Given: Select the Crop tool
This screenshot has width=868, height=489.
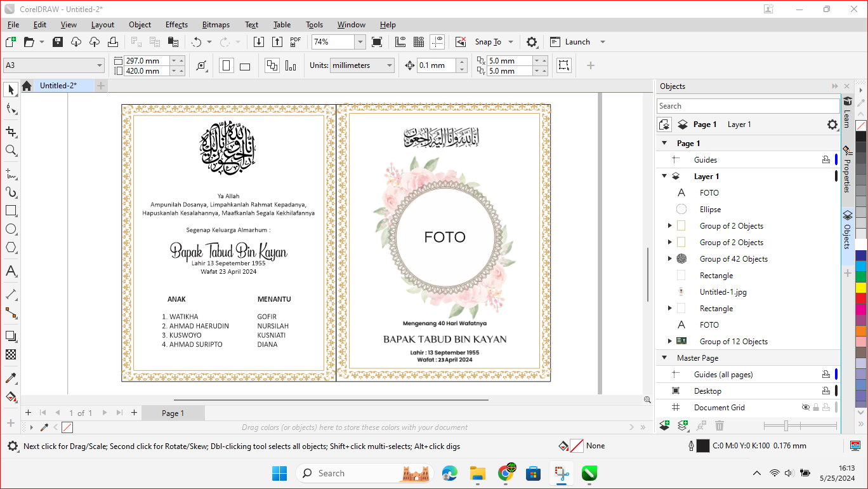Looking at the screenshot, I should point(11,131).
